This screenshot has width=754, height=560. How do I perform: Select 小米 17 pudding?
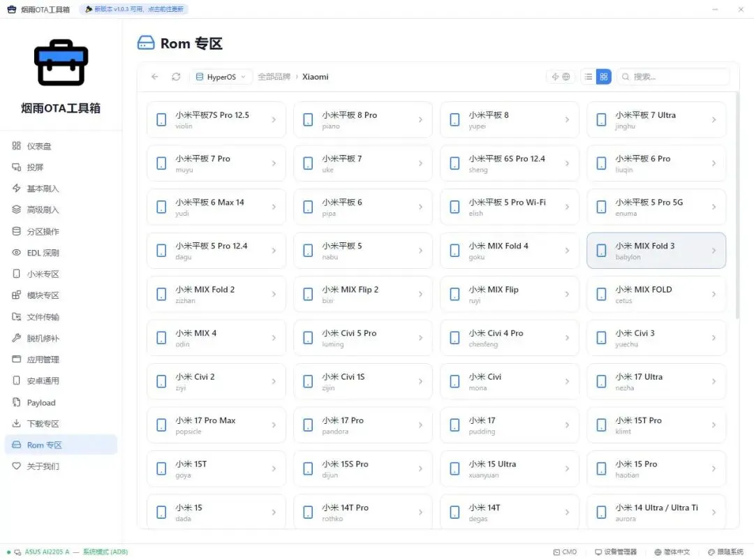point(510,425)
